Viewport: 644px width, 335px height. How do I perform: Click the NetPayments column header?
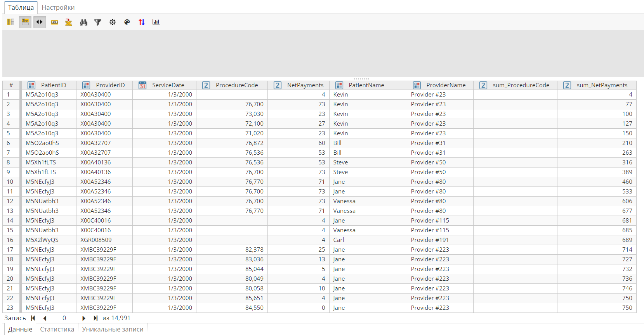pos(299,85)
